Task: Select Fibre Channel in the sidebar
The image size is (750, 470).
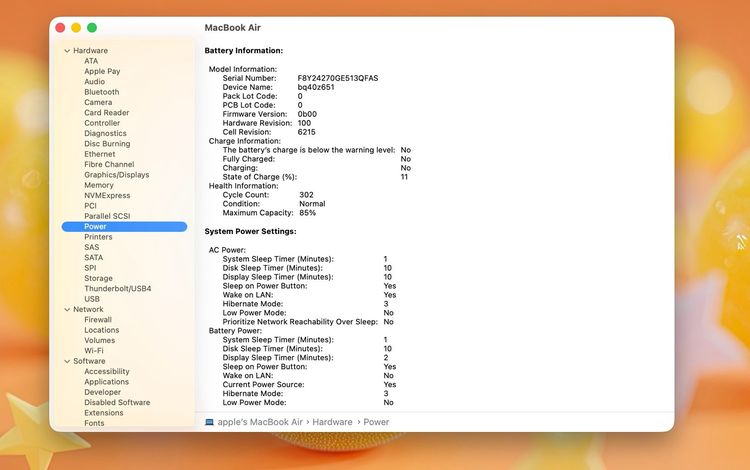Action: pyautogui.click(x=109, y=164)
